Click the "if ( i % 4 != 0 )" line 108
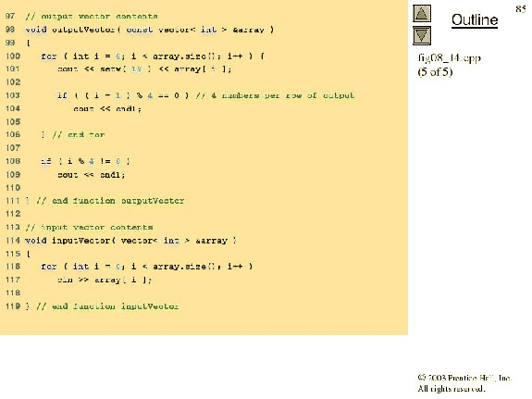This screenshot has width=532, height=399. tap(85, 161)
